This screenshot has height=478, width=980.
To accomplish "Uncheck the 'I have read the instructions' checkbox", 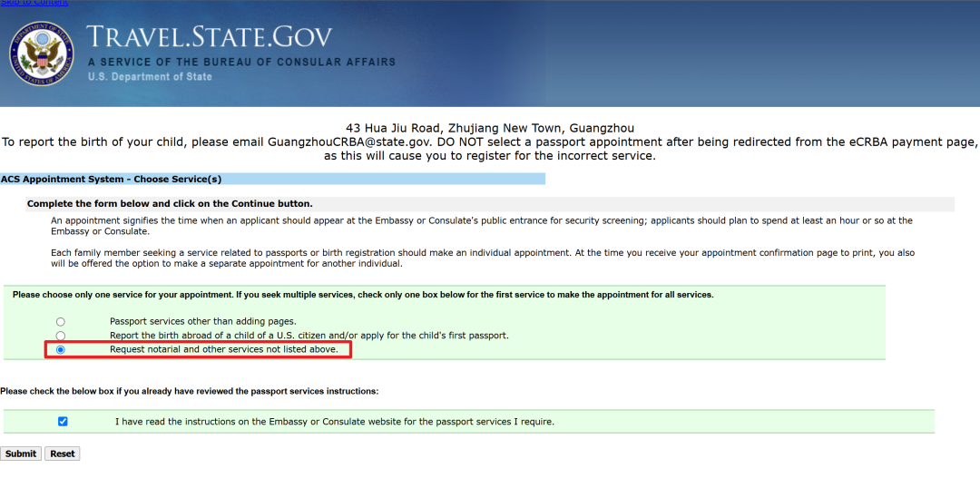I will (63, 422).
